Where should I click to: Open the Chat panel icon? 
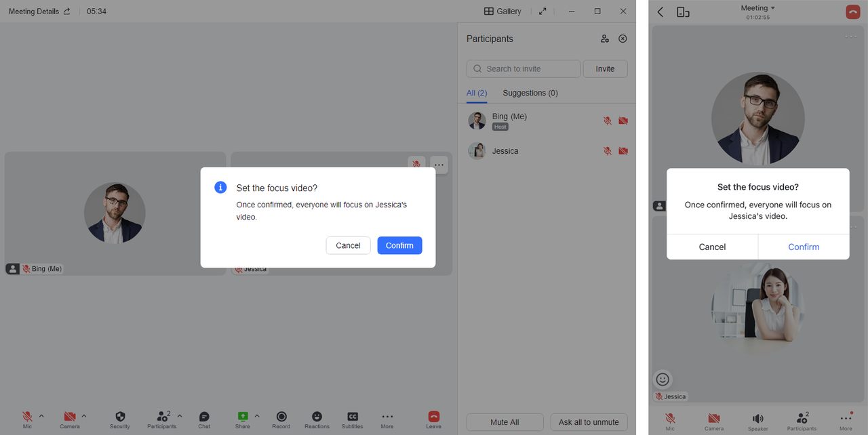(204, 417)
